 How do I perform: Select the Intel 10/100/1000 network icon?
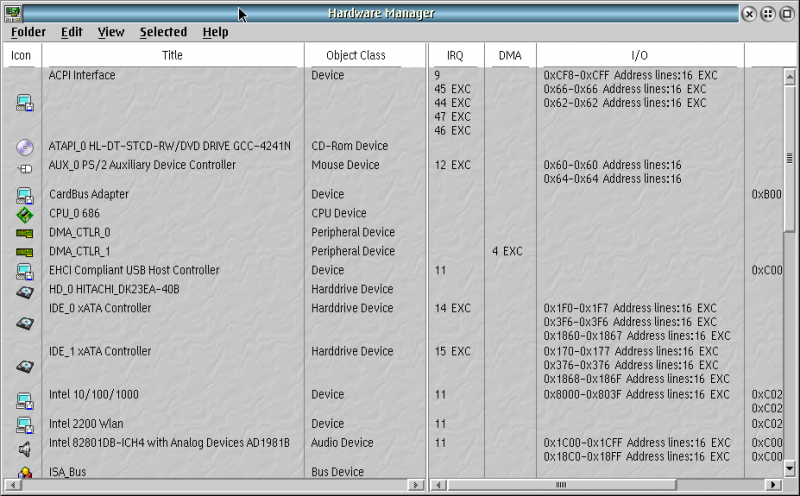point(25,401)
